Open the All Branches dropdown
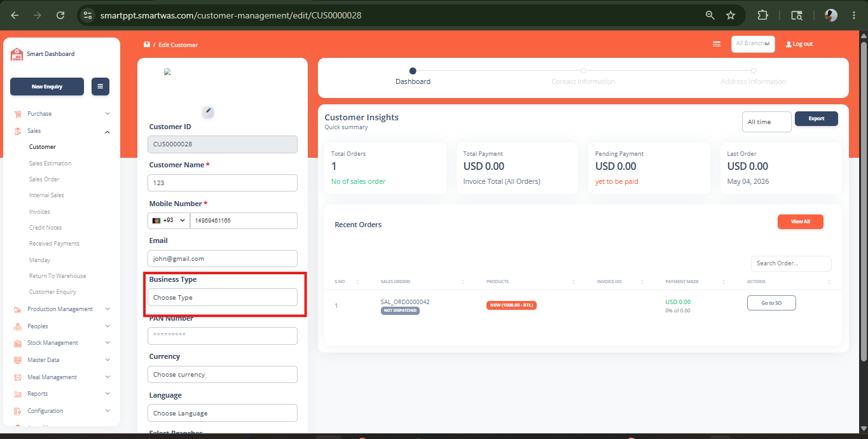Screen dimensions: 868x439 click(753, 44)
